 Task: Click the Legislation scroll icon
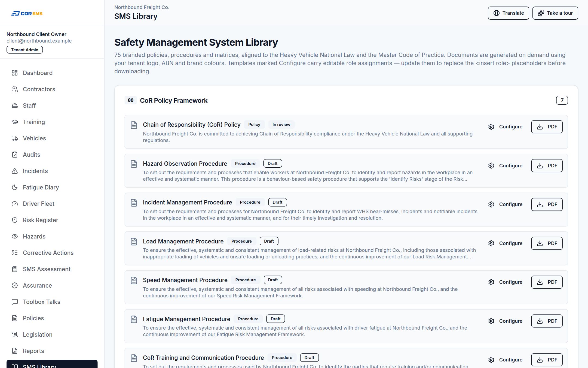coord(15,334)
